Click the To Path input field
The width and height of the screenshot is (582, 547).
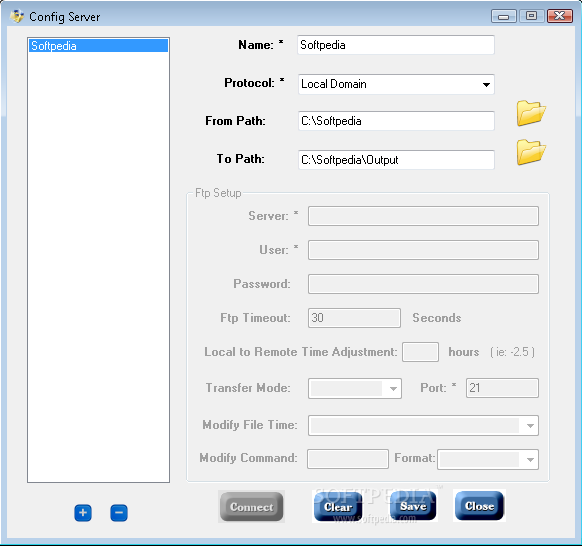(396, 160)
